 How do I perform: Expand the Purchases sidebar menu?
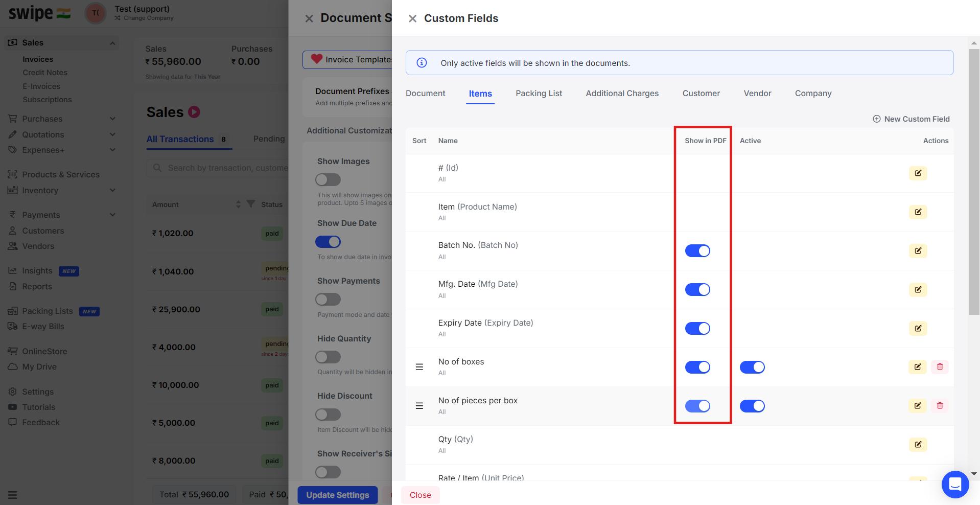coord(112,119)
